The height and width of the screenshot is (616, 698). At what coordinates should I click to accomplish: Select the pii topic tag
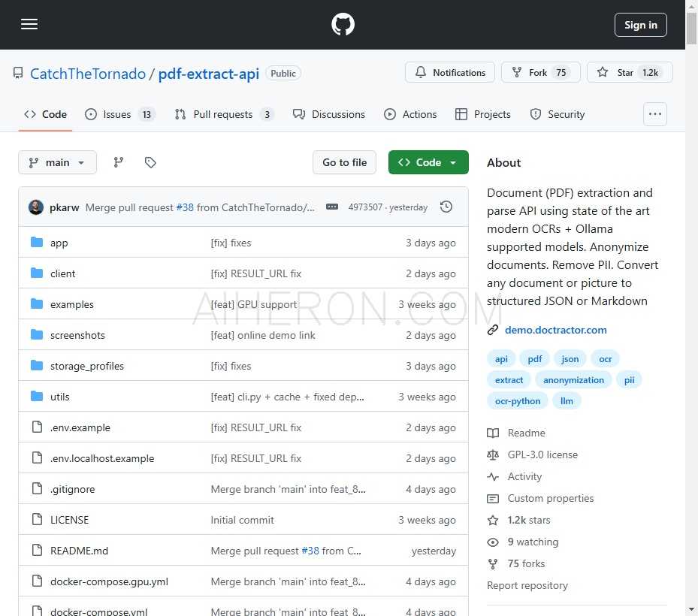coord(629,379)
